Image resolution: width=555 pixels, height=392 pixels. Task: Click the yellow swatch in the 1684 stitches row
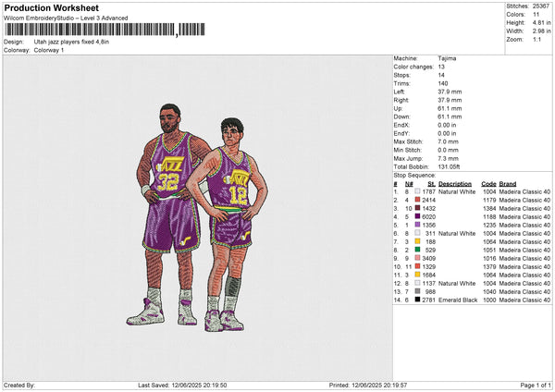click(418, 275)
